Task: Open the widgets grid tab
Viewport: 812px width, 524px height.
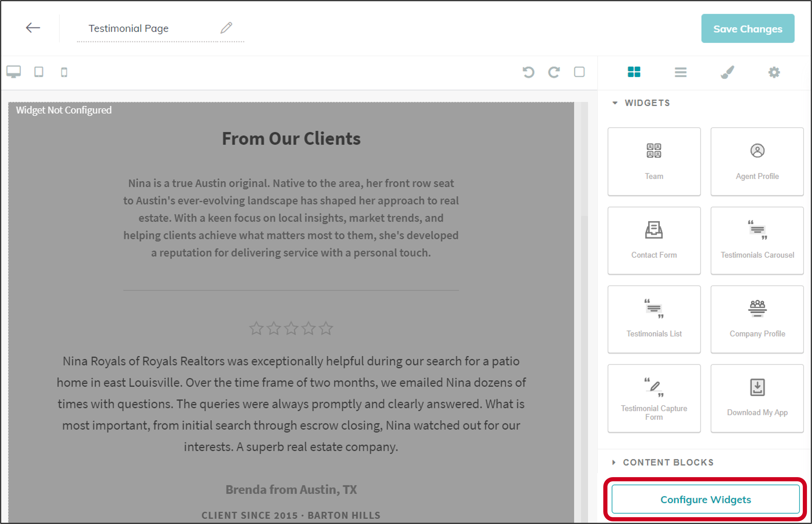Action: [634, 72]
